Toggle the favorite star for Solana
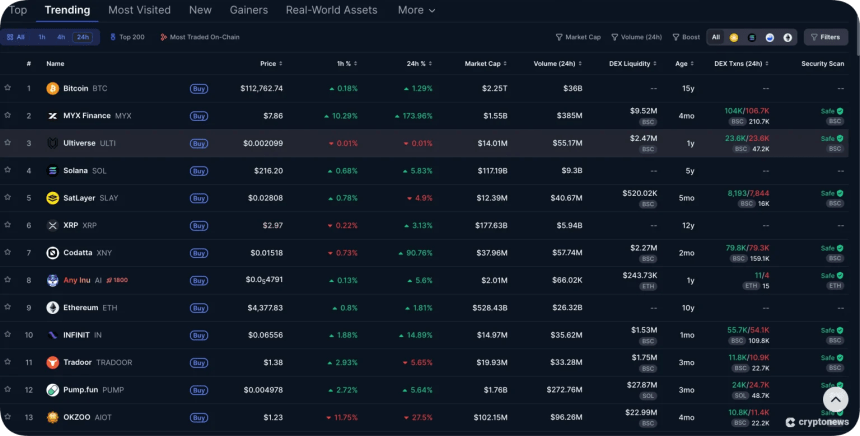The image size is (860, 436). tap(8, 170)
